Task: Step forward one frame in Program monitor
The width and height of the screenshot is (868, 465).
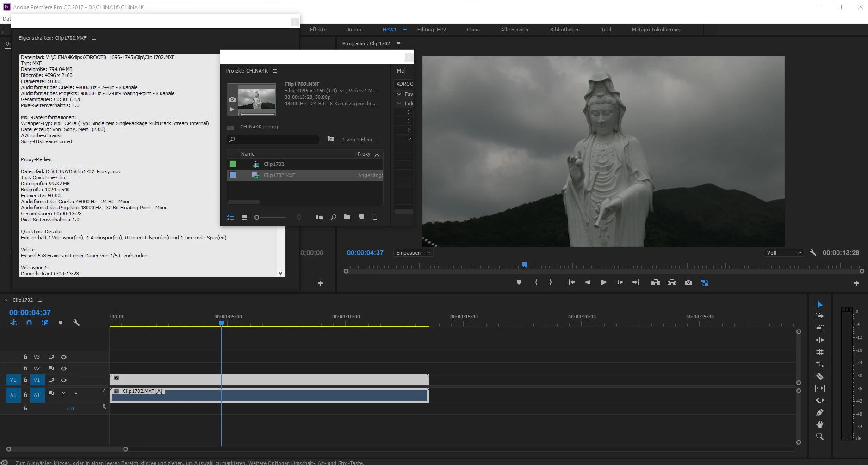Action: [620, 282]
